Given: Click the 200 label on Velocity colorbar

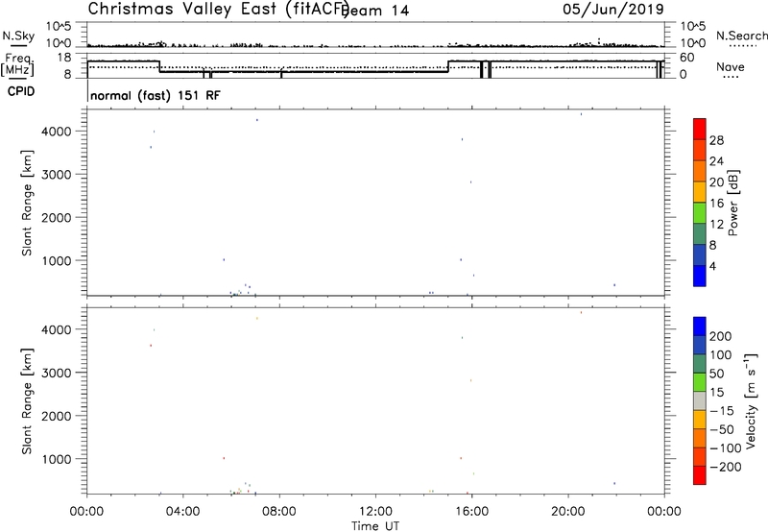Looking at the screenshot, I should coord(721,336).
